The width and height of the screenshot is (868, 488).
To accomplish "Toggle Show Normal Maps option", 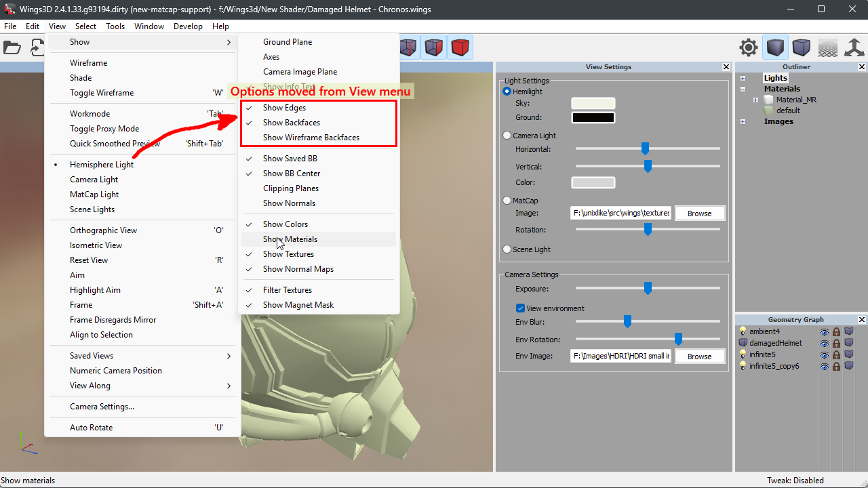I will tap(319, 269).
